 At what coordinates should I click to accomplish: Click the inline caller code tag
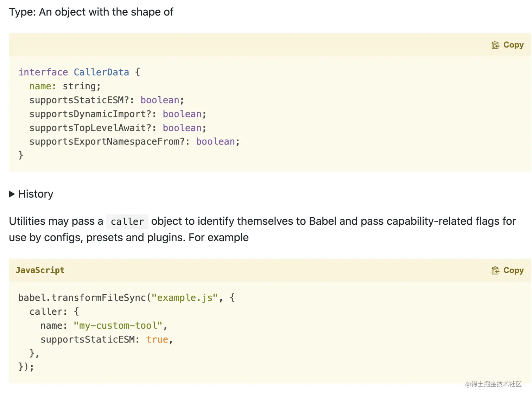click(x=127, y=222)
